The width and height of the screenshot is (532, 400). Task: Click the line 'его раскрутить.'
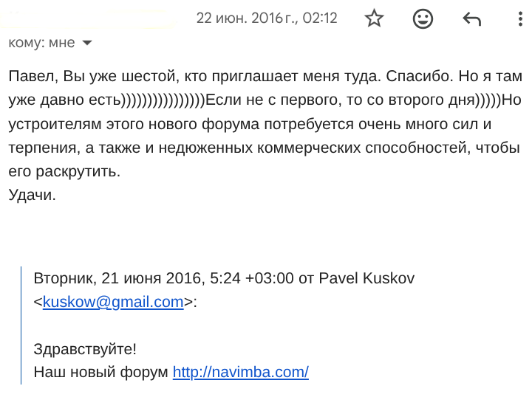tap(64, 171)
